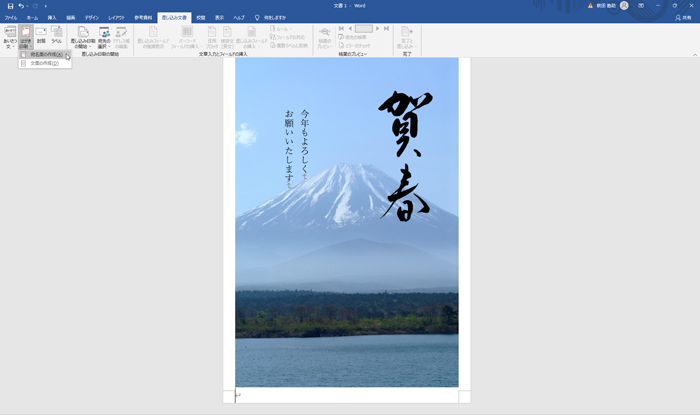Select the 封筒 (Envelope) icon

(41, 37)
